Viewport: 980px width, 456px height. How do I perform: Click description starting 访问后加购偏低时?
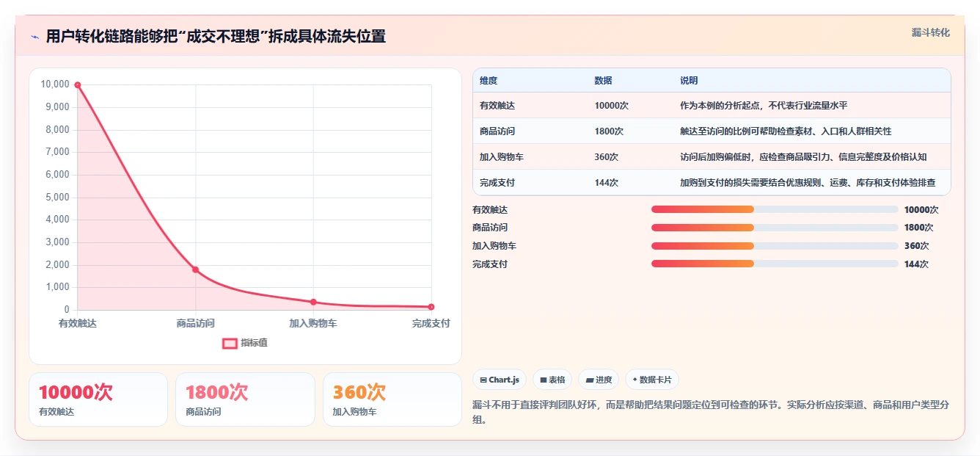click(803, 157)
